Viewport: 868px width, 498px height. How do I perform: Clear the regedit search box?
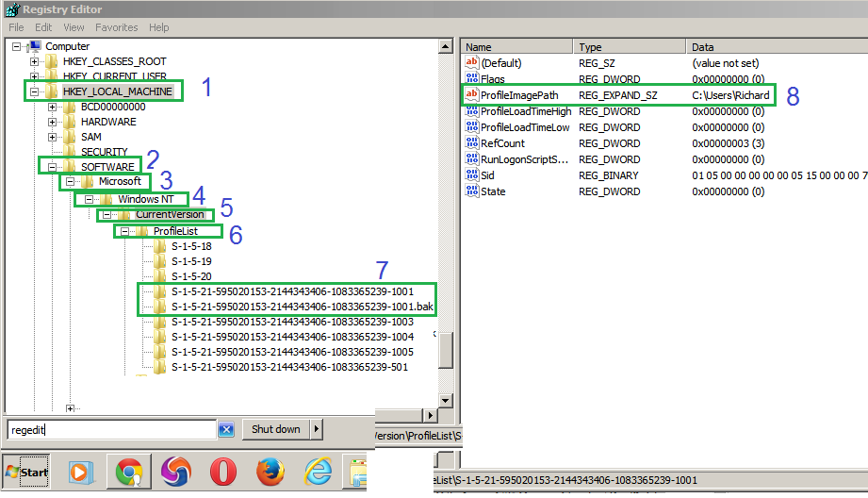[x=226, y=429]
